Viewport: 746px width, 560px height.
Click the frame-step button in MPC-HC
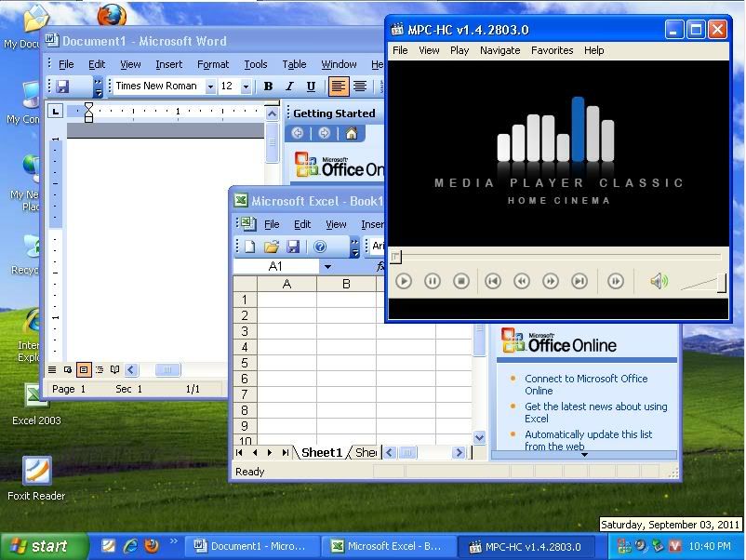(615, 281)
